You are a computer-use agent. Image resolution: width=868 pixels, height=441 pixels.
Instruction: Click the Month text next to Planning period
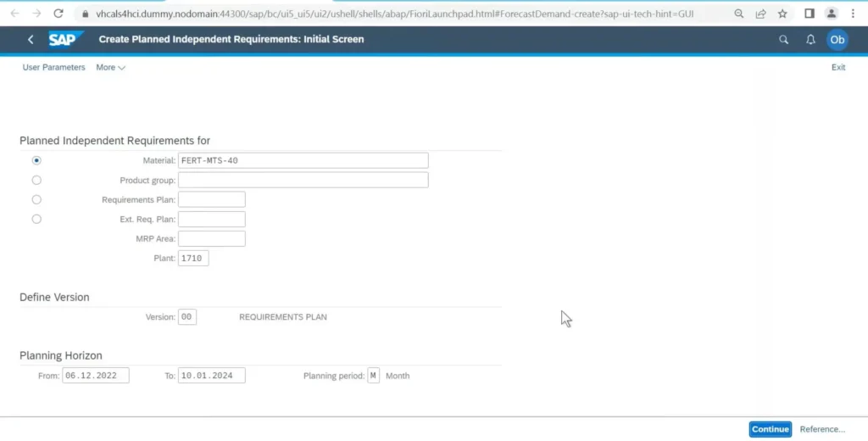[398, 376]
